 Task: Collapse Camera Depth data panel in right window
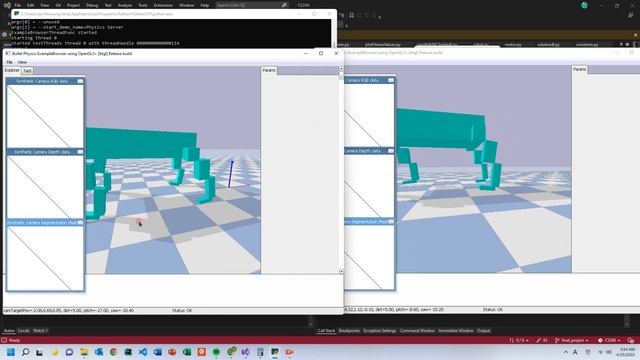click(x=391, y=151)
